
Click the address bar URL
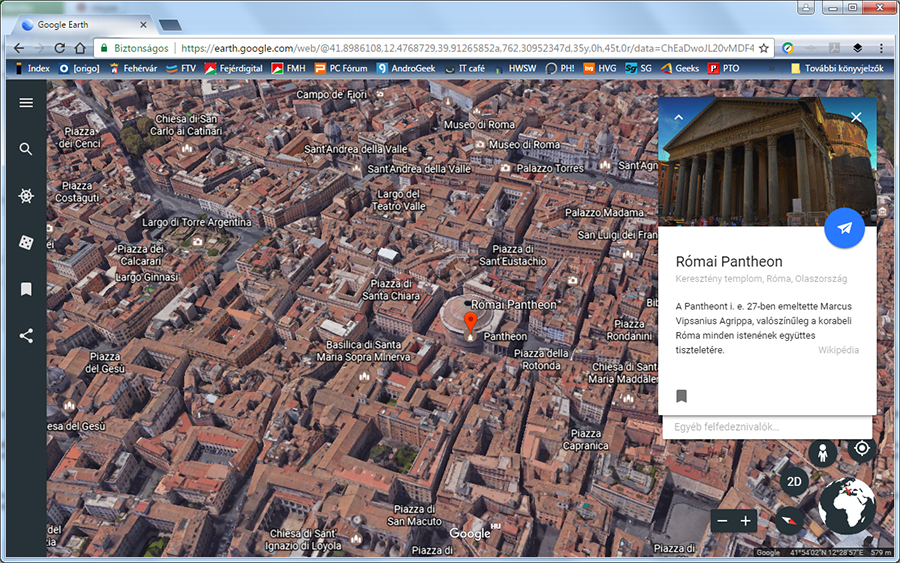point(467,48)
